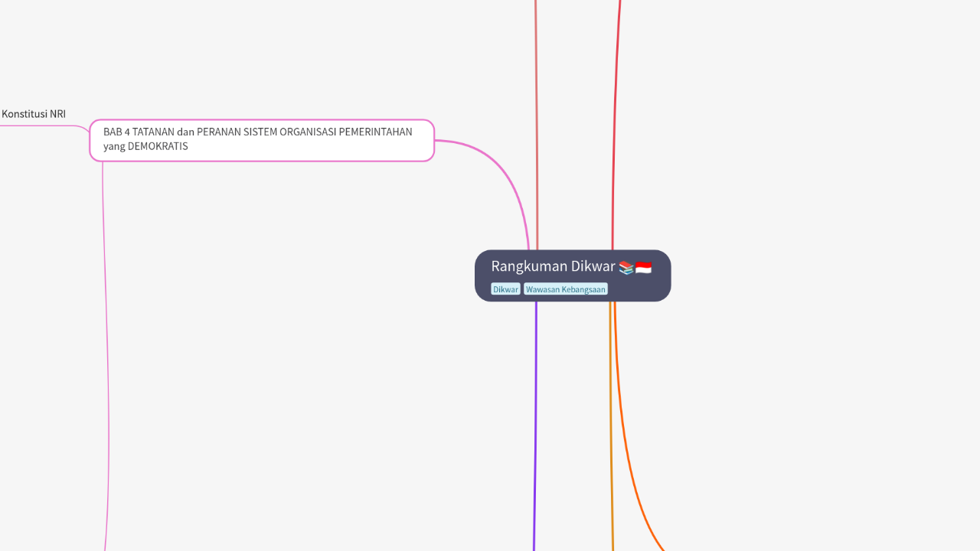Click the books emoji in central node
This screenshot has width=980, height=551.
coord(626,267)
